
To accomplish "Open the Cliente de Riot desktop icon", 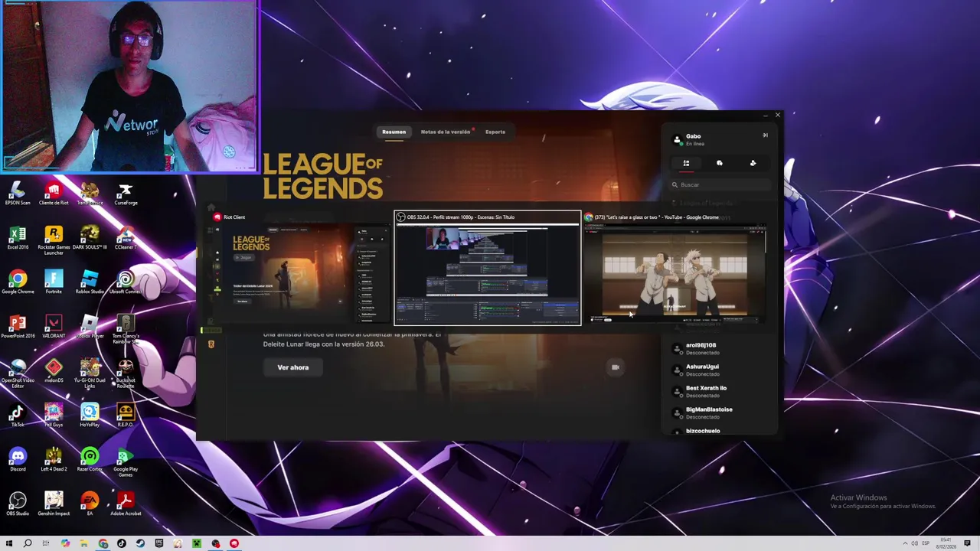I will click(54, 193).
